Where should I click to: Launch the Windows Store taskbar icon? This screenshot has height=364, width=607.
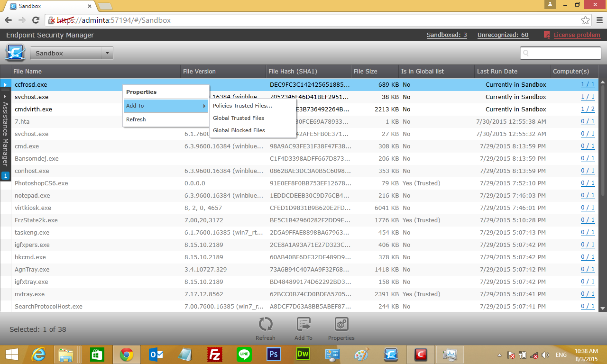pos(96,355)
